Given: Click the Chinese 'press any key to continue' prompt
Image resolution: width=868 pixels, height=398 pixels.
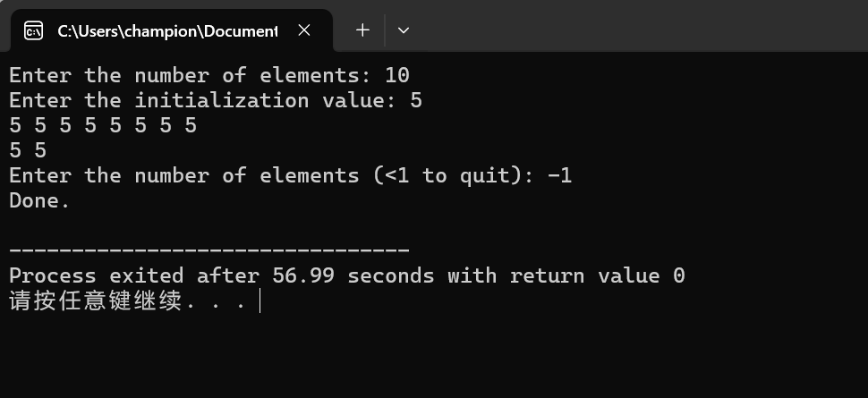Looking at the screenshot, I should pyautogui.click(x=127, y=301).
